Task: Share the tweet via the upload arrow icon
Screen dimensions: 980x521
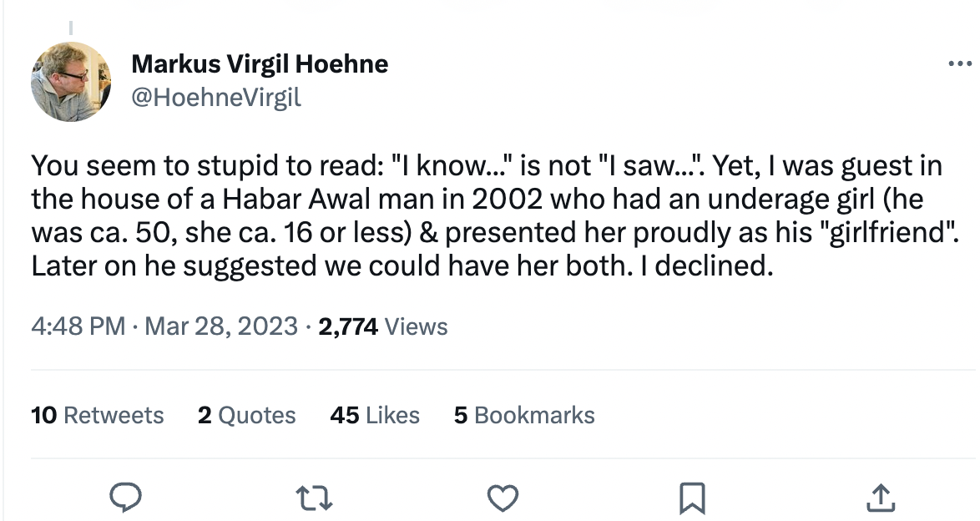Action: (x=881, y=498)
